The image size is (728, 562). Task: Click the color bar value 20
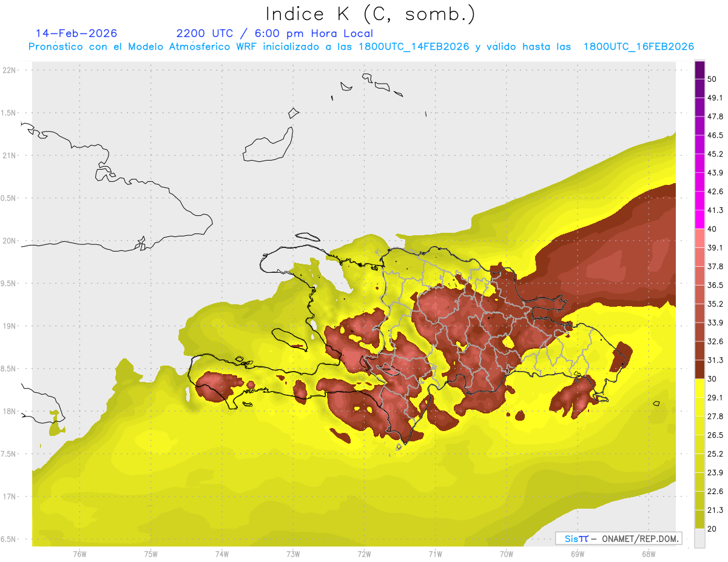point(712,529)
